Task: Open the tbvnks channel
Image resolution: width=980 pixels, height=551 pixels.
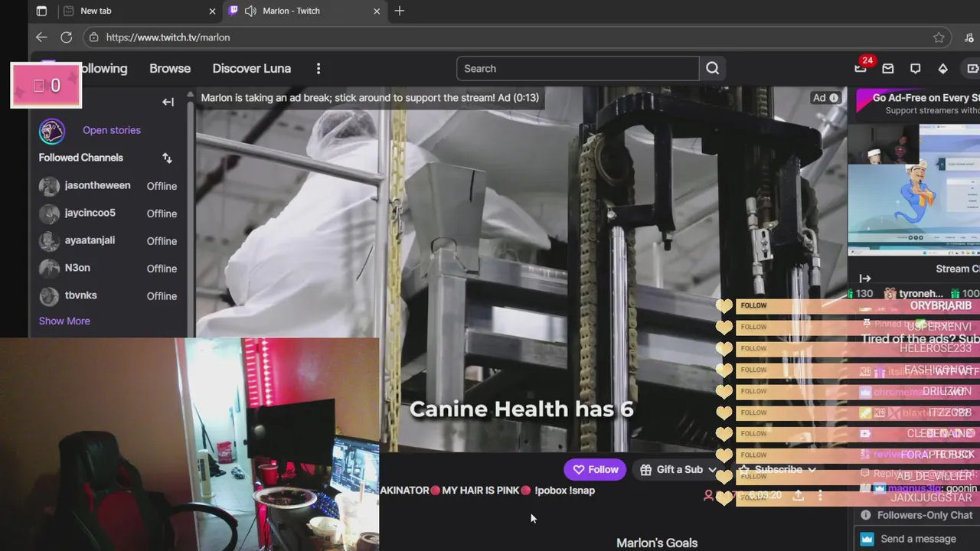Action: (x=108, y=296)
